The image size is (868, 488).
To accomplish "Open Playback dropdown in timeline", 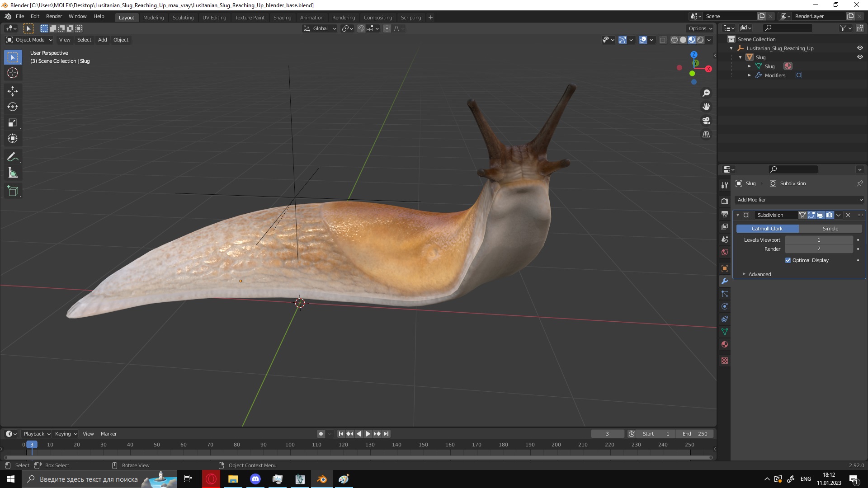I will [37, 434].
